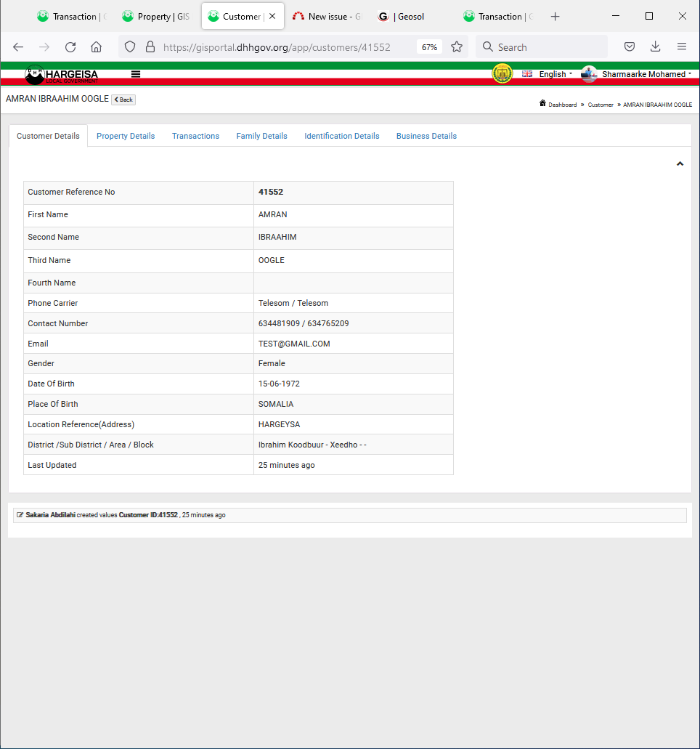
Task: Collapse the customer details panel chevron
Action: coord(680,164)
